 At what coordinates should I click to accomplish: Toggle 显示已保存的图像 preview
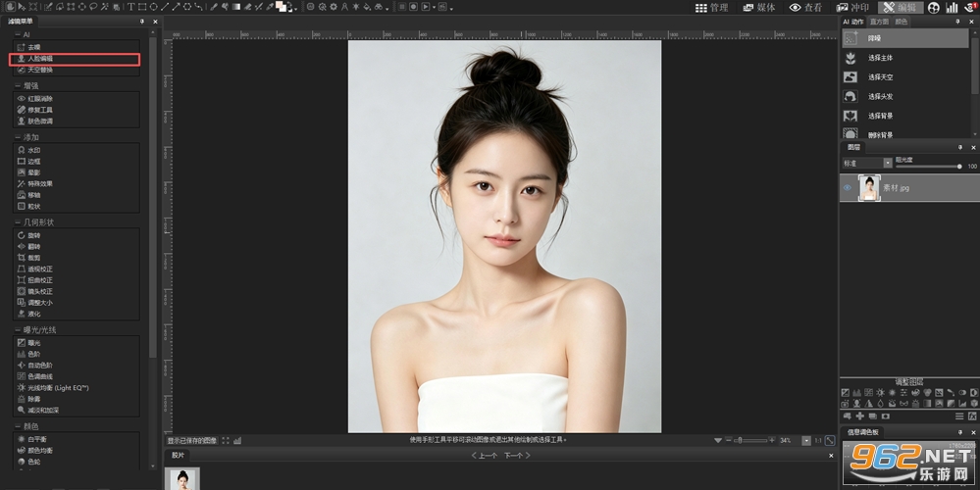click(x=192, y=441)
